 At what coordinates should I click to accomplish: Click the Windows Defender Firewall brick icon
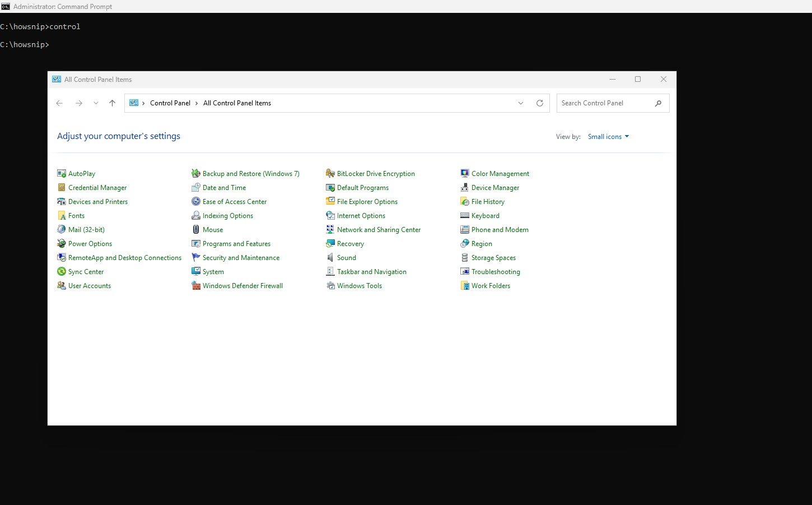(x=196, y=286)
